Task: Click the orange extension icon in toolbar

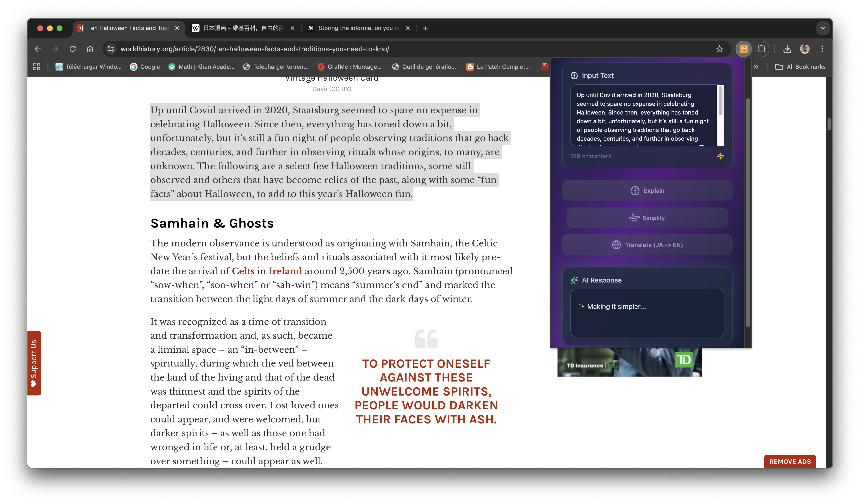Action: coord(744,49)
